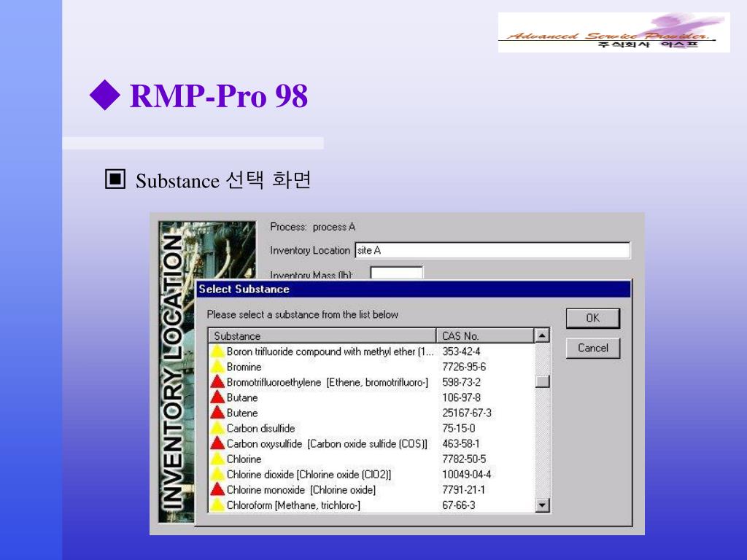Screen dimensions: 747x560
Task: Click CAS number 7791-21-1
Action: [463, 489]
